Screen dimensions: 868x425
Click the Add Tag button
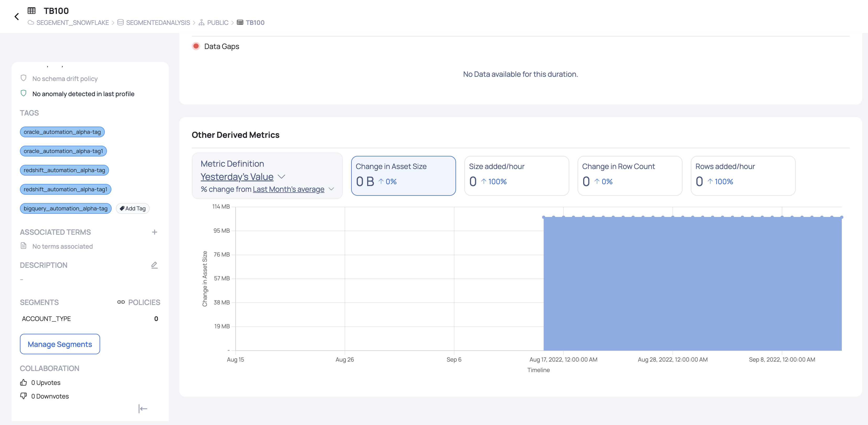[132, 209]
